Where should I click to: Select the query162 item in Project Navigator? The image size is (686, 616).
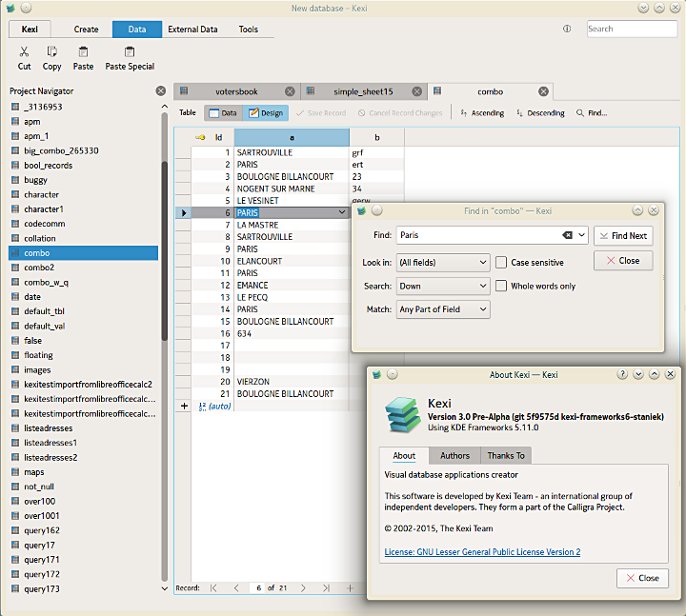click(42, 530)
